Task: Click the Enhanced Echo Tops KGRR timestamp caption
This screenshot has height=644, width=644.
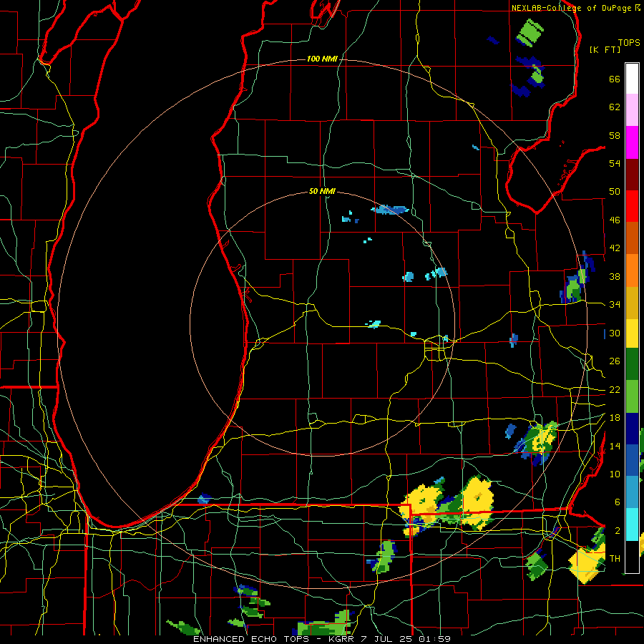Action: (322, 639)
